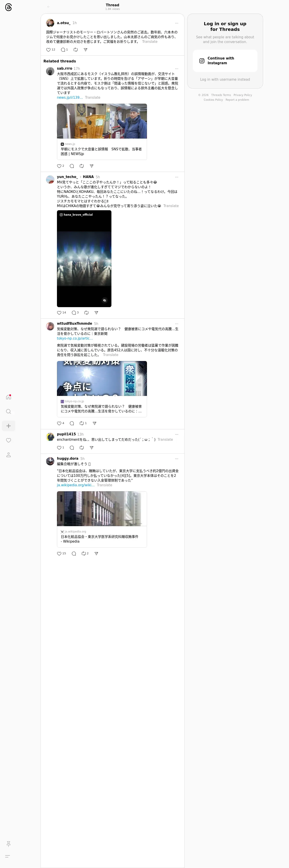Open Cookies Policy footer link
This screenshot has width=289, height=868.
213,100
